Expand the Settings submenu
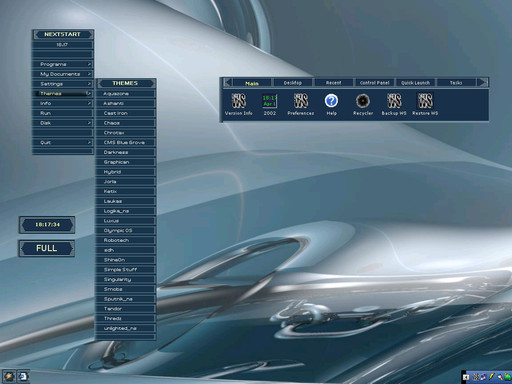This screenshot has width=512, height=384. tap(63, 84)
